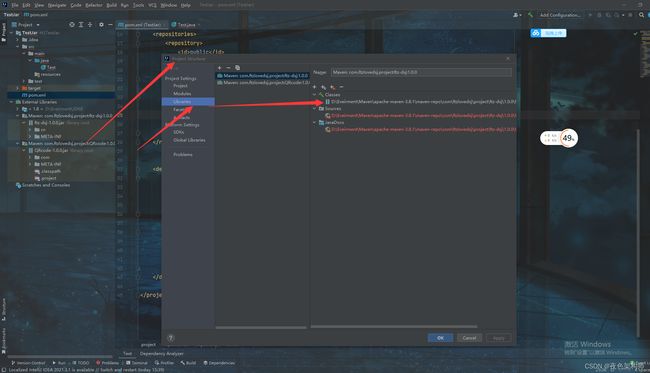
Task: Open Scratches and Consoles node
Action: (43, 185)
